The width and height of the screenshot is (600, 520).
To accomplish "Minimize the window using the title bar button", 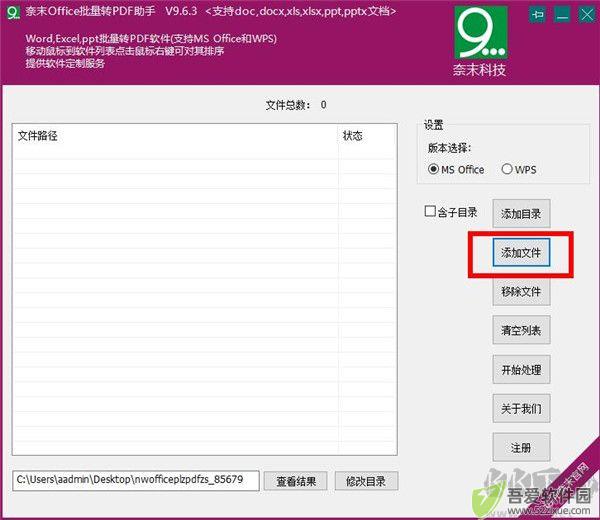I will 562,15.
